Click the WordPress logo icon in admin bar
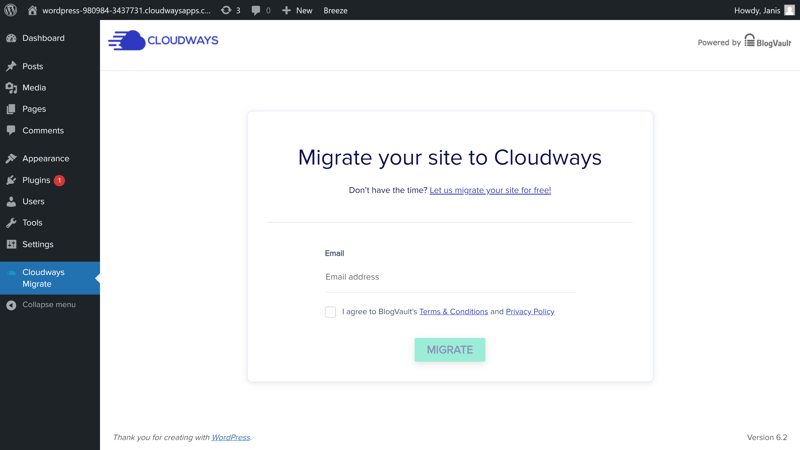The height and width of the screenshot is (450, 800). (x=11, y=10)
